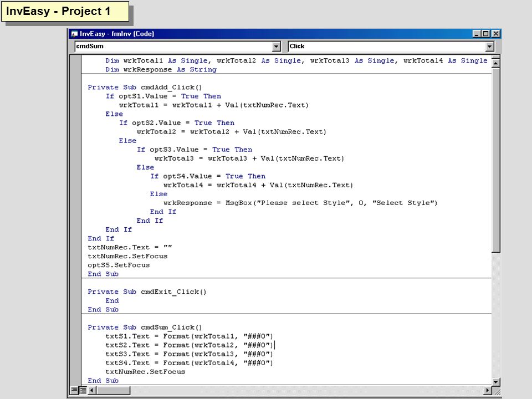Click the "txtS3.Text = Format" line
Image resolution: width=532 pixels, height=399 pixels.
(190, 354)
